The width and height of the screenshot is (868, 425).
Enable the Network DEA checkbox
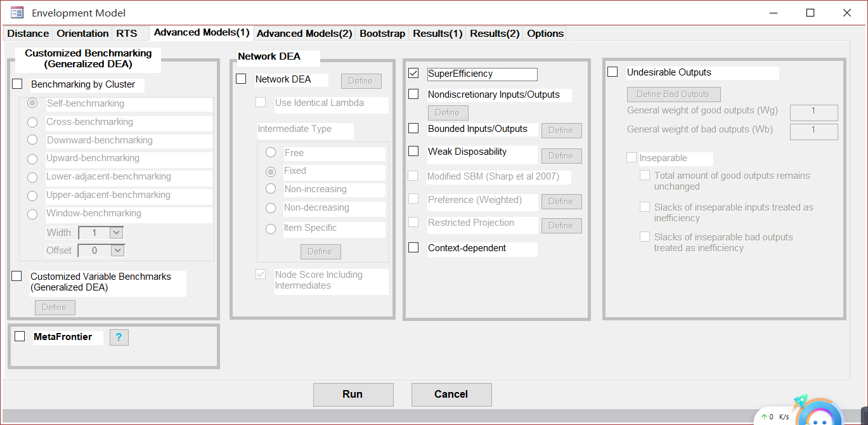click(241, 78)
